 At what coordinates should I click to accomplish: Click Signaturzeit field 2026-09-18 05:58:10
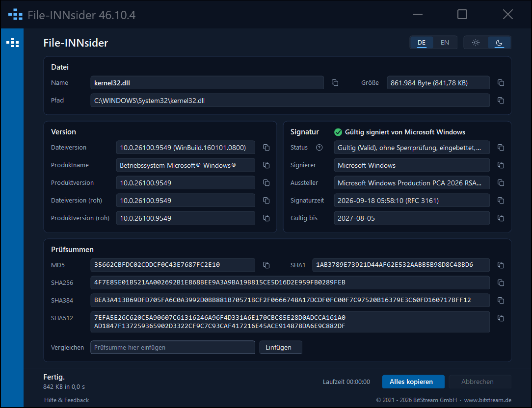coord(412,201)
